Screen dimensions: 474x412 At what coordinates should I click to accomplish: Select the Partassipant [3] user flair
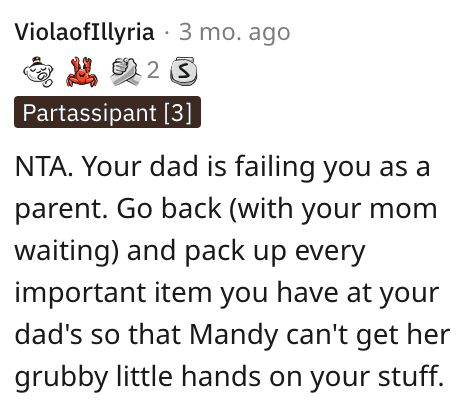point(107,112)
